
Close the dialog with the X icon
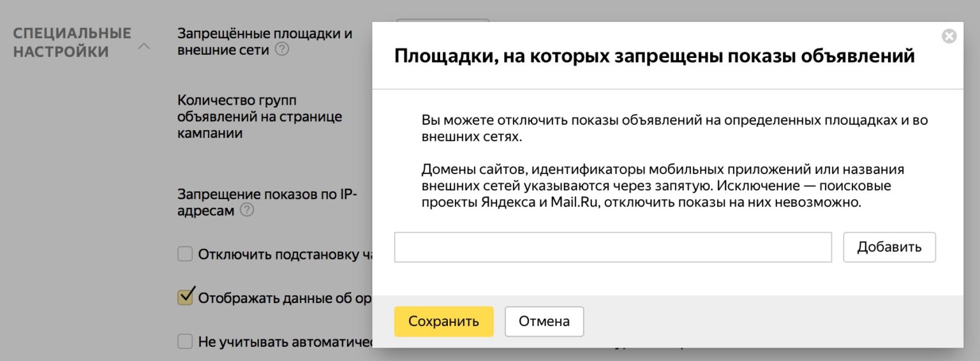point(949,36)
